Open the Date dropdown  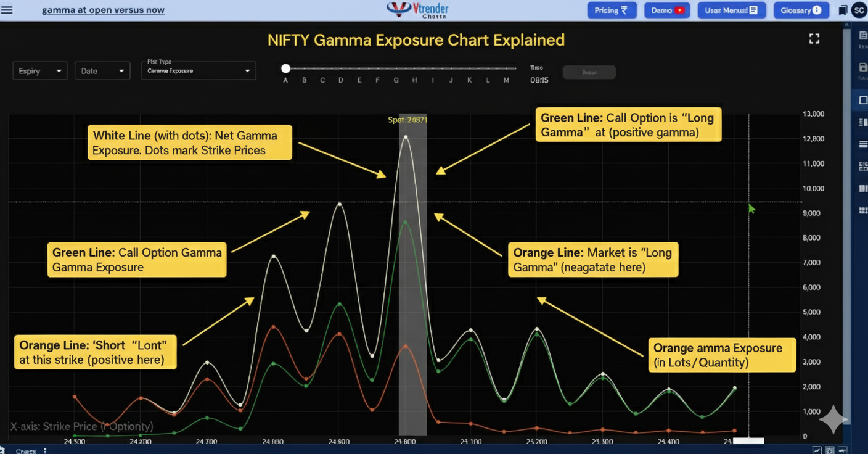pos(102,71)
